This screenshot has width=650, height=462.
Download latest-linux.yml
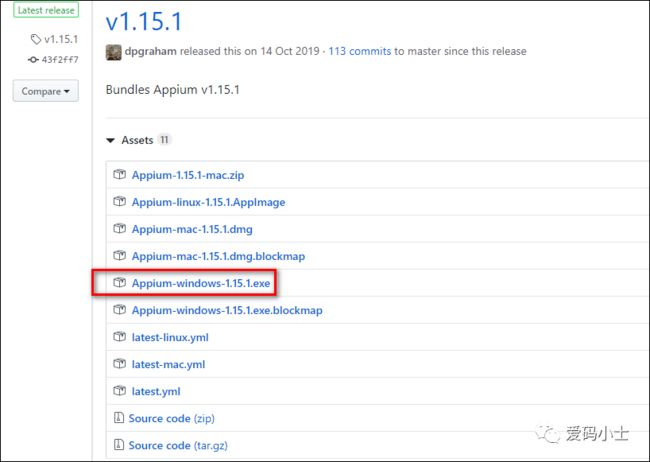[170, 337]
